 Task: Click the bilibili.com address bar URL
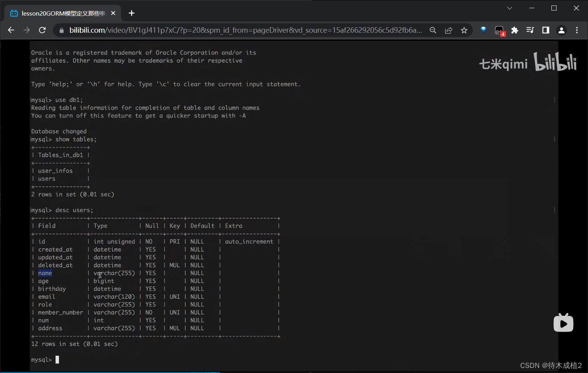pyautogui.click(x=245, y=30)
